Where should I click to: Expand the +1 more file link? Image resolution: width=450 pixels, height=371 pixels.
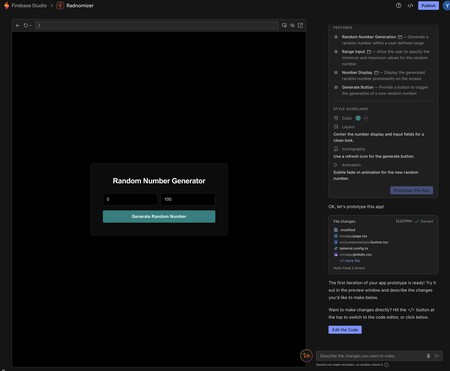tap(350, 261)
